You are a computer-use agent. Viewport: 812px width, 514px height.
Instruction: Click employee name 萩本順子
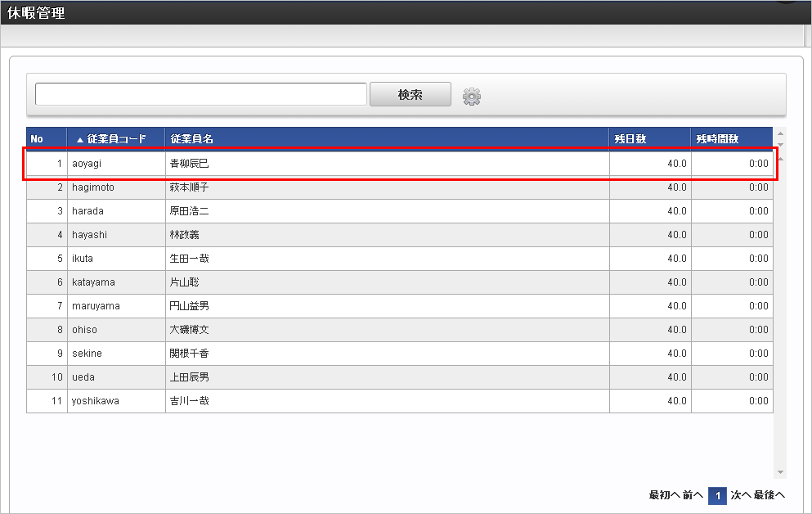click(189, 187)
